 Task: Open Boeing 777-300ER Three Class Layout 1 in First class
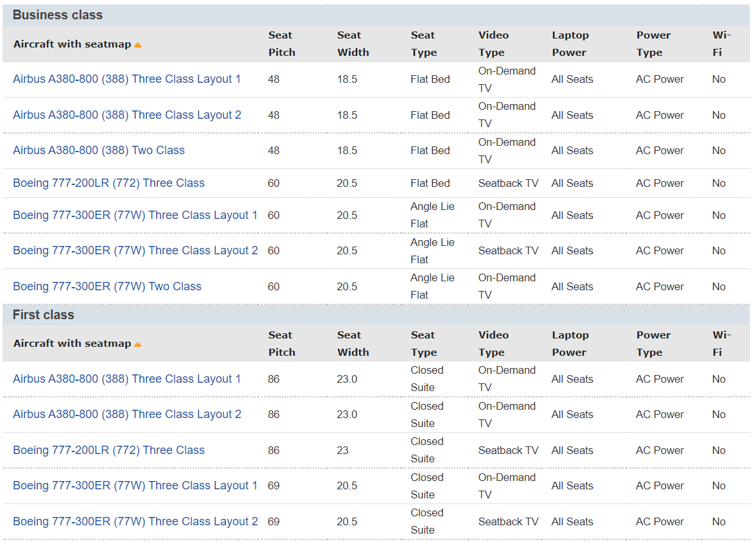(135, 485)
